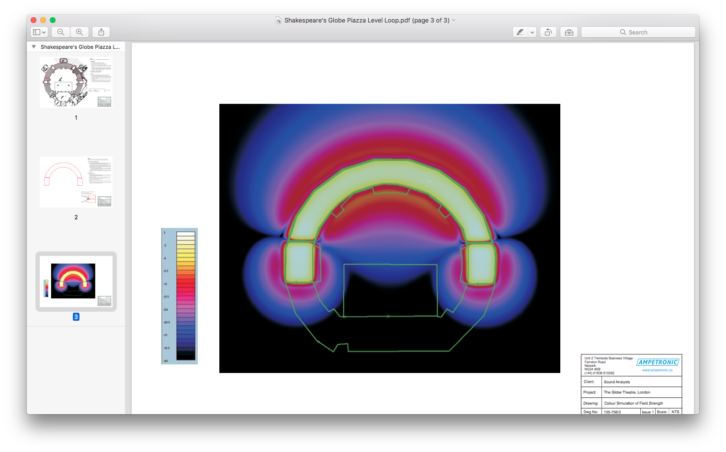Screen dimensions: 726x452
Task: Focus the Search field
Action: point(638,32)
